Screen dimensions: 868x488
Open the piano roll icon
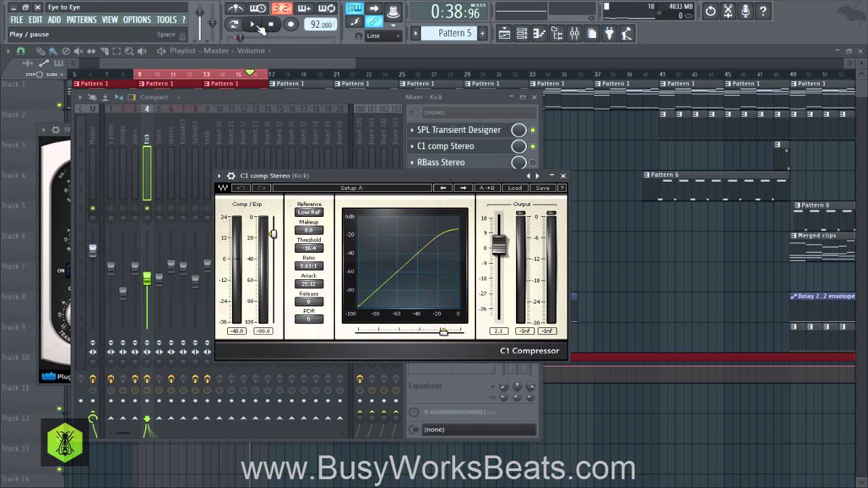(540, 33)
